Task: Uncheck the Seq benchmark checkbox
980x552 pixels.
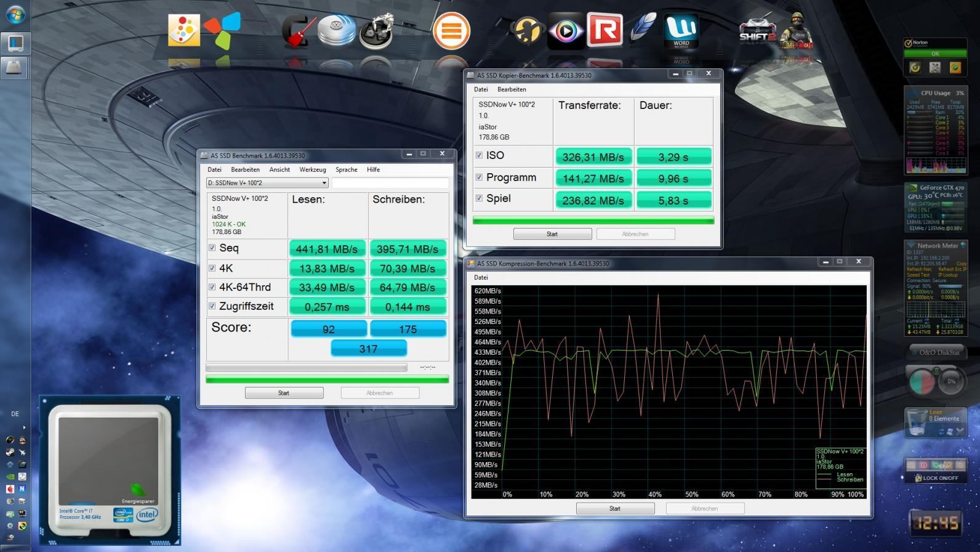Action: click(x=212, y=248)
